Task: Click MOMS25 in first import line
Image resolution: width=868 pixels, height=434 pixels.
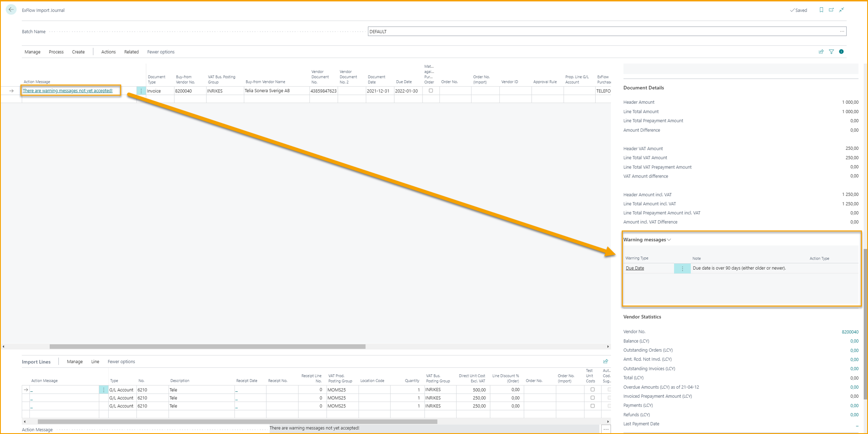Action: coord(343,390)
